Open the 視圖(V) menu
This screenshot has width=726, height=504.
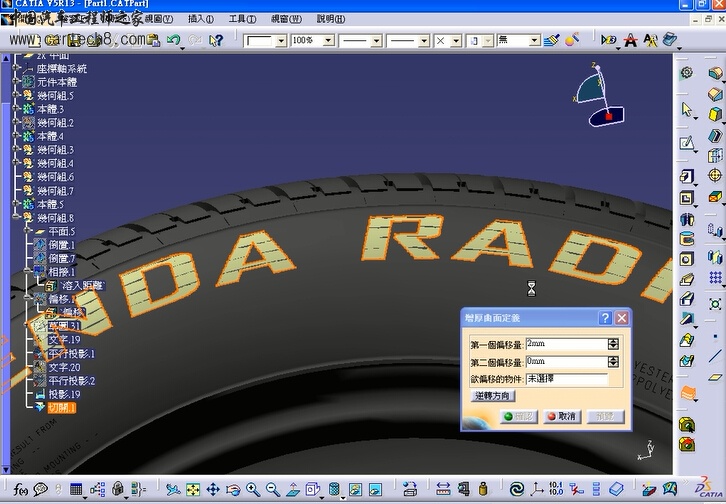tap(159, 19)
